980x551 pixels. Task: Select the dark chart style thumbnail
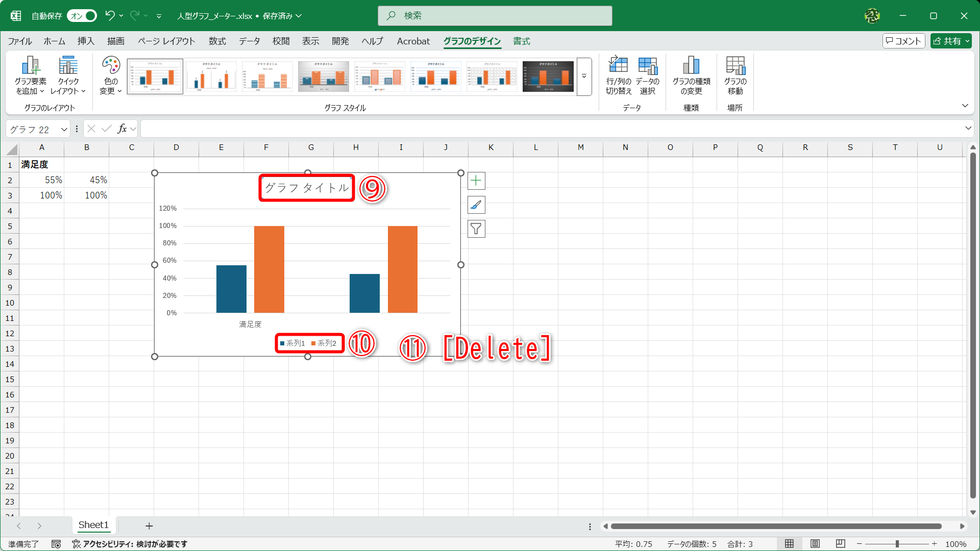[x=548, y=77]
